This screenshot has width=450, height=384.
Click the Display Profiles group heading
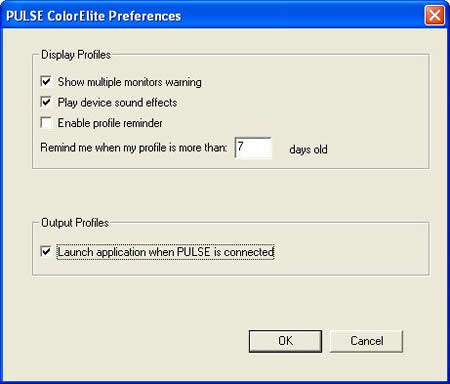coord(76,55)
